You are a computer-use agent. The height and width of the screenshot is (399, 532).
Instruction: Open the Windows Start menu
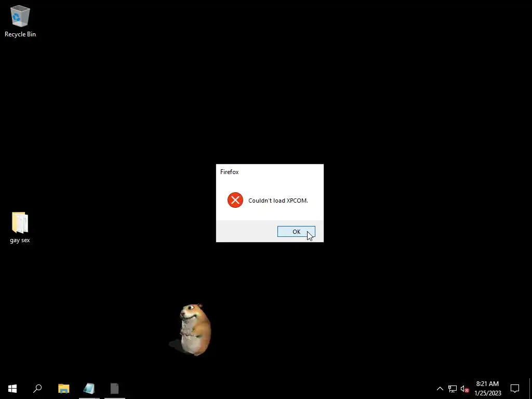tap(12, 389)
